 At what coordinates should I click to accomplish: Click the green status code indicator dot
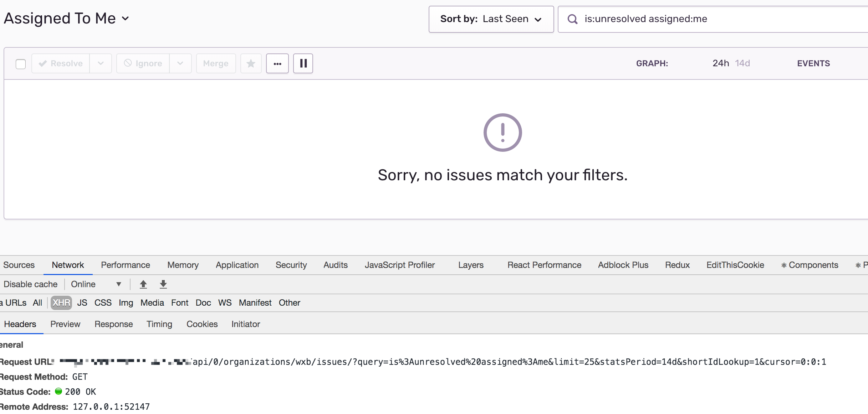click(58, 392)
